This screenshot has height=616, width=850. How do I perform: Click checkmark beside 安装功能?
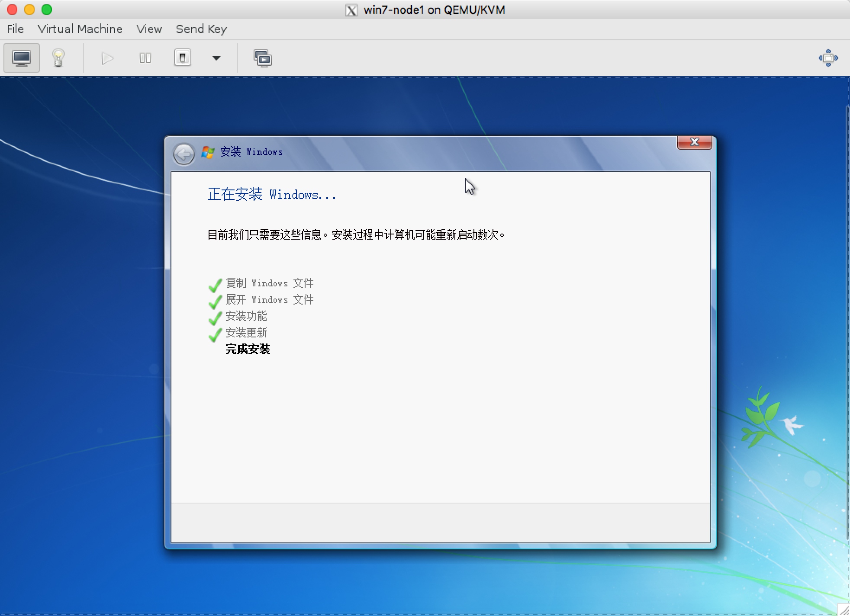pos(215,318)
